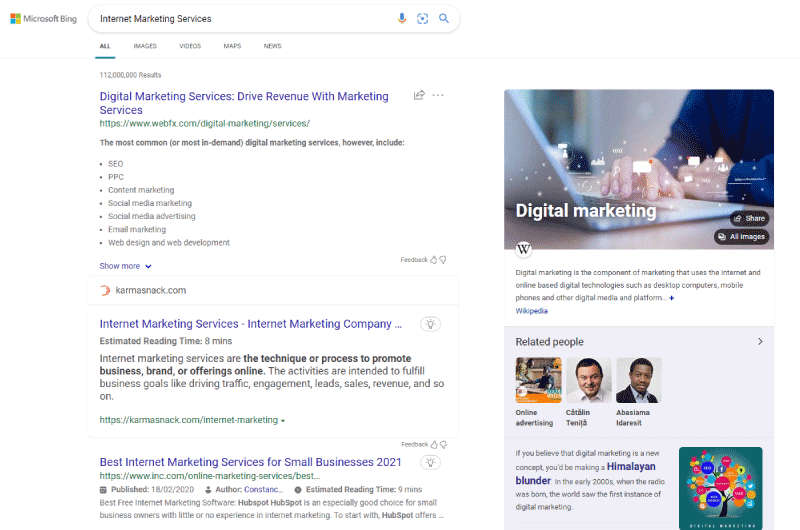Click lightbulb icon beside Best Internet Marketing result

[431, 462]
